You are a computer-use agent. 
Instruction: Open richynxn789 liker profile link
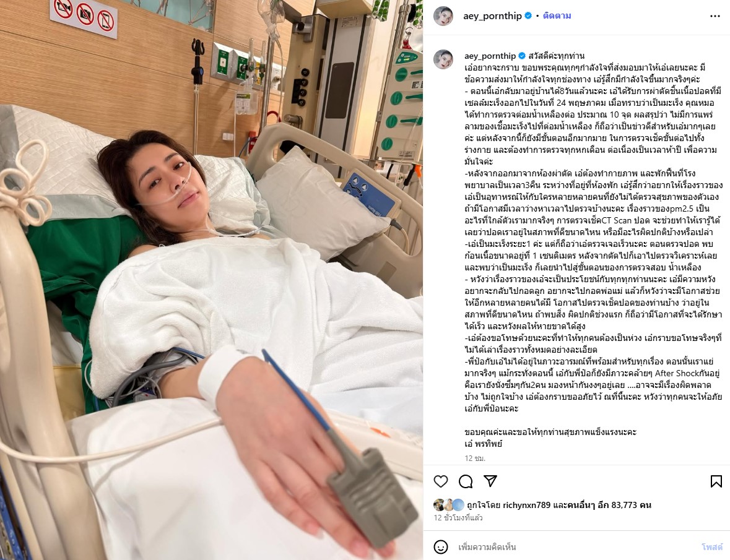coord(526,505)
